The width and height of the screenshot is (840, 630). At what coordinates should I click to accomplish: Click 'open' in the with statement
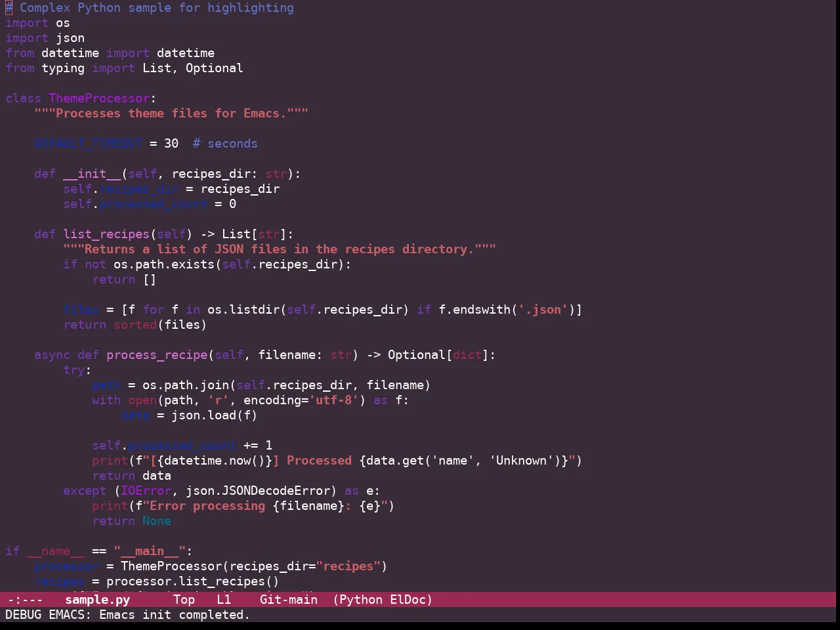point(142,400)
